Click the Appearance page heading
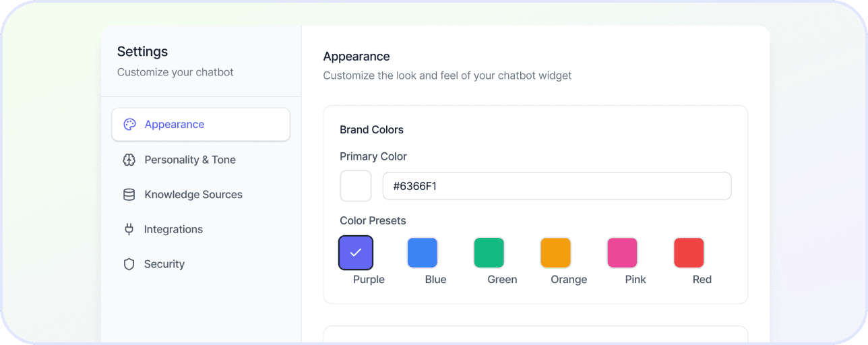The height and width of the screenshot is (345, 868). coord(356,57)
